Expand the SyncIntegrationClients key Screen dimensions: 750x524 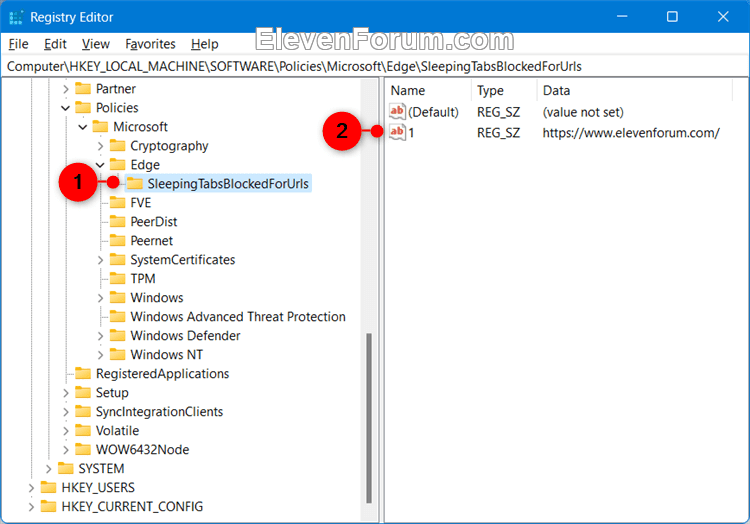point(66,412)
